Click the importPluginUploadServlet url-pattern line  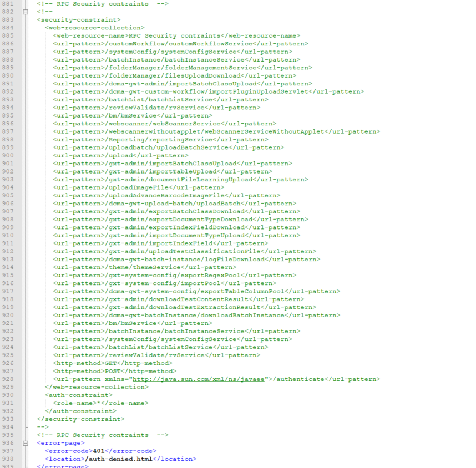(x=209, y=91)
